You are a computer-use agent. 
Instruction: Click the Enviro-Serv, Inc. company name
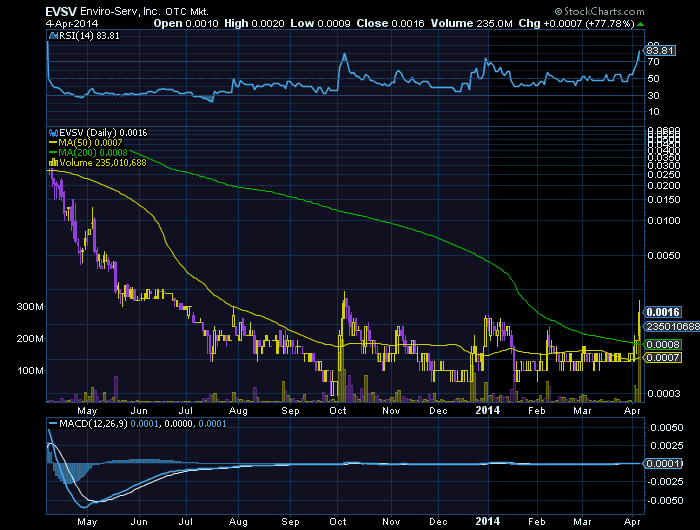tap(121, 12)
